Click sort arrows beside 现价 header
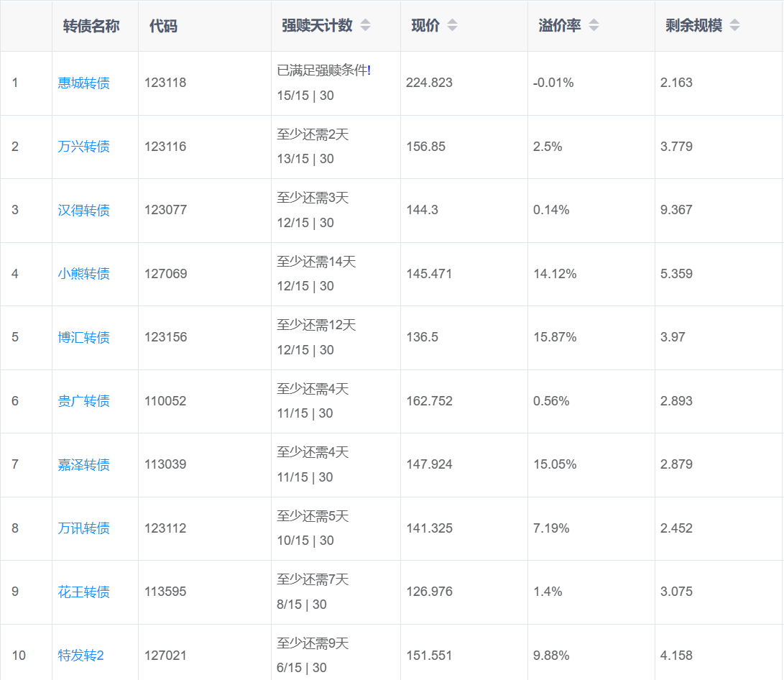Screen dimensions: 784x680 [x=452, y=26]
